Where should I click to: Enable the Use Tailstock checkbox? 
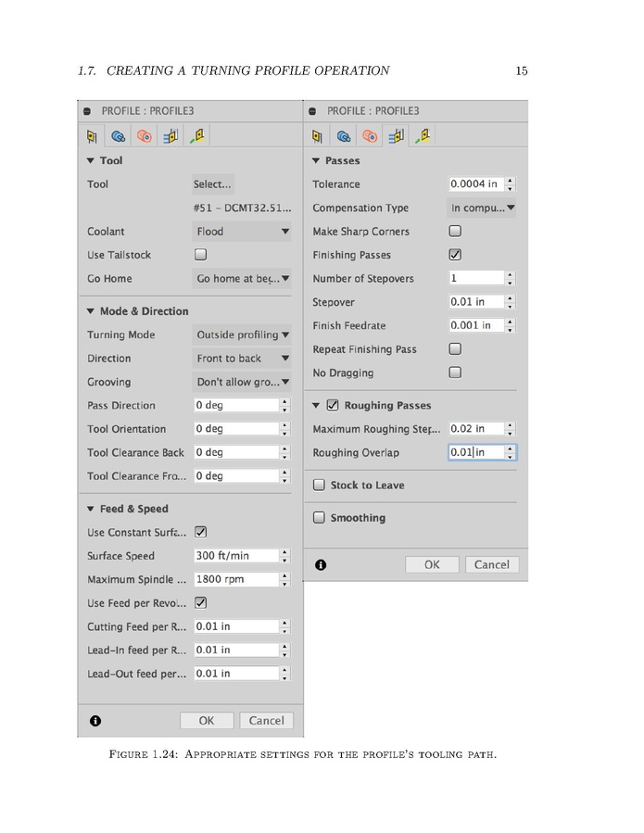point(200,255)
